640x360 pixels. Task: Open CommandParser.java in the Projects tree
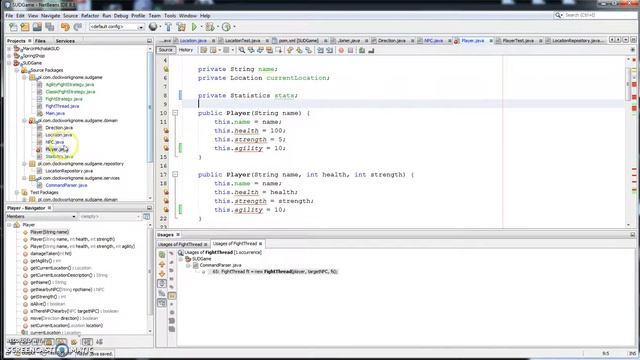66,185
